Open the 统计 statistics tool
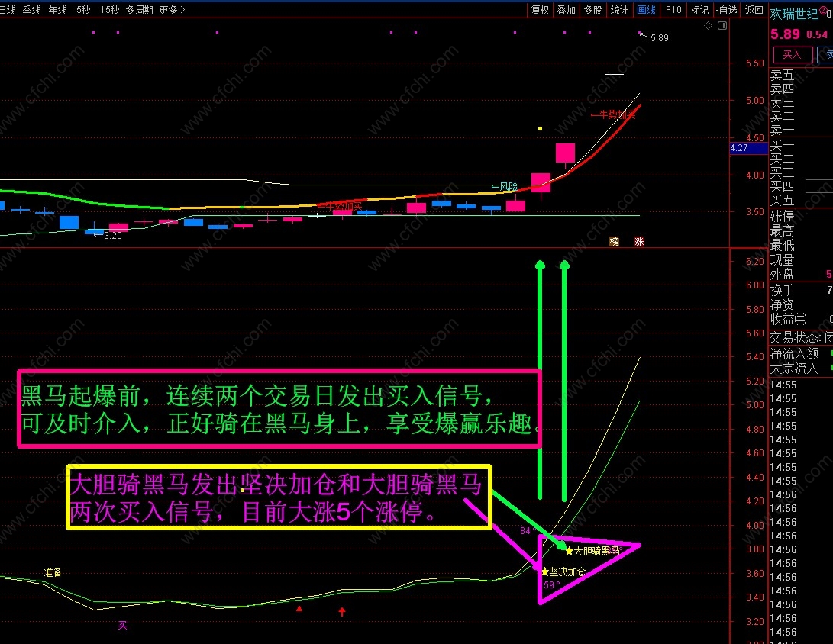 619,10
